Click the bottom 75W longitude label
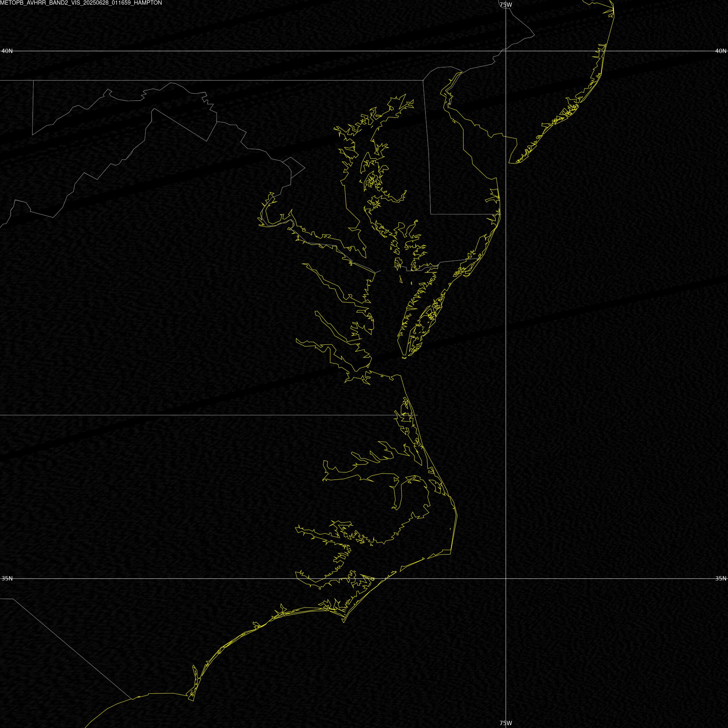 [x=506, y=723]
